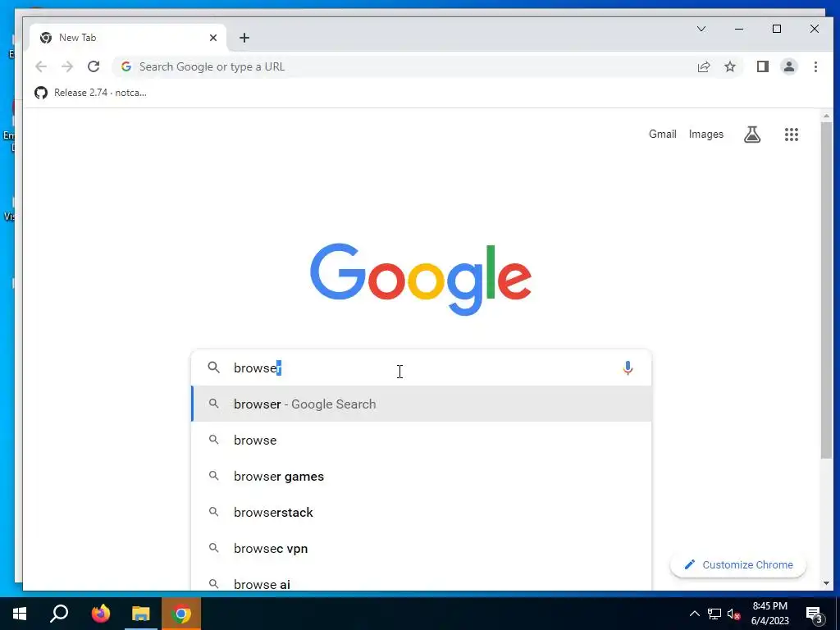This screenshot has width=840, height=630.
Task: Launch Firefox from the taskbar
Action: click(x=100, y=614)
